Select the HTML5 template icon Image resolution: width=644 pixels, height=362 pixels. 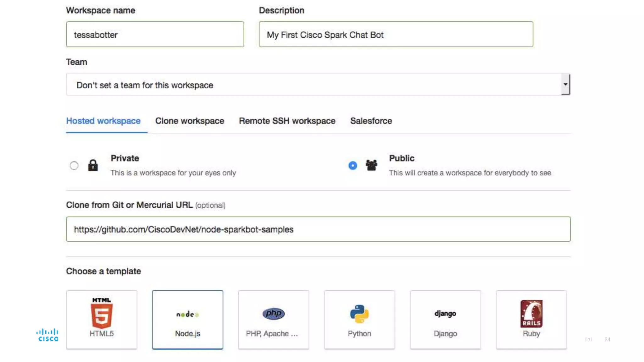(x=102, y=314)
